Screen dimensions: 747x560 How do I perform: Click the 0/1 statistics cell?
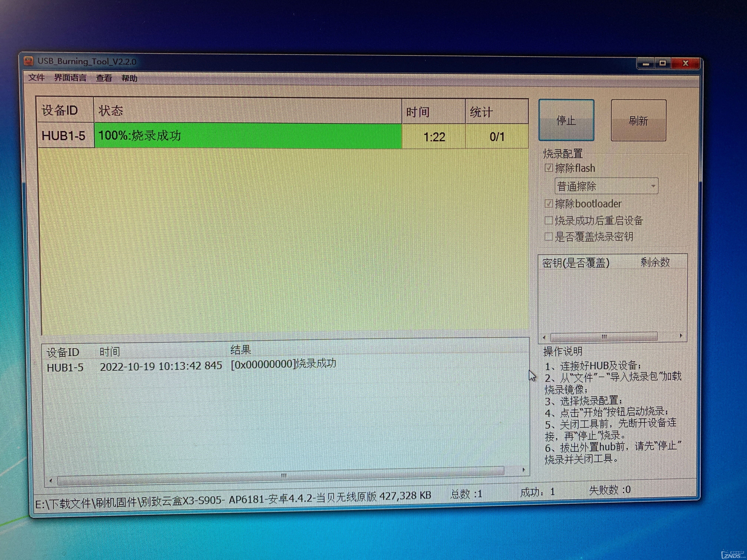[x=497, y=137]
